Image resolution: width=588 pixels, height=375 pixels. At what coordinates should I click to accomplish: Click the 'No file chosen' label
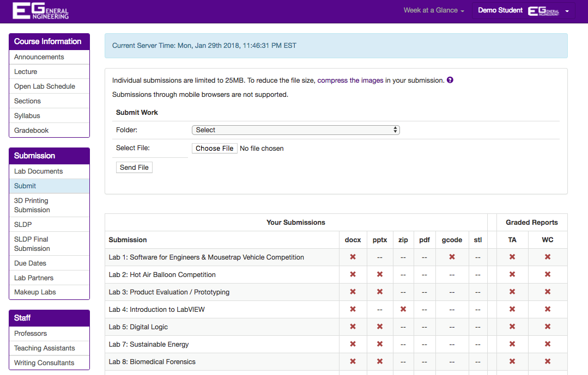262,149
